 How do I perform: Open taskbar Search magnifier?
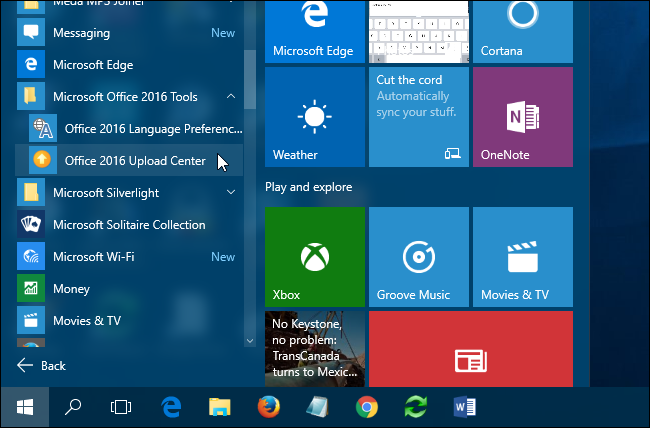[x=73, y=407]
